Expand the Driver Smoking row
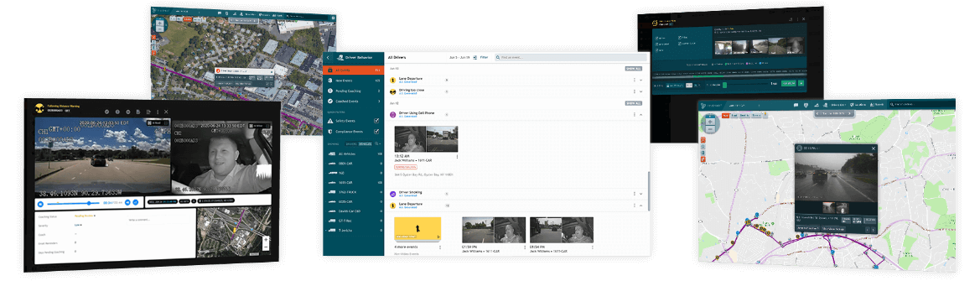The image size is (980, 307). click(x=641, y=194)
